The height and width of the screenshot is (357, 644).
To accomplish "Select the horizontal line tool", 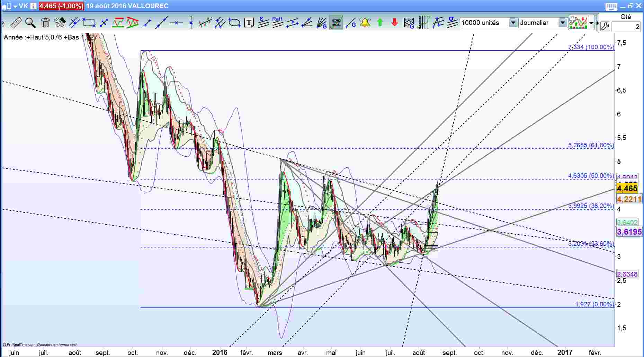I will 176,23.
